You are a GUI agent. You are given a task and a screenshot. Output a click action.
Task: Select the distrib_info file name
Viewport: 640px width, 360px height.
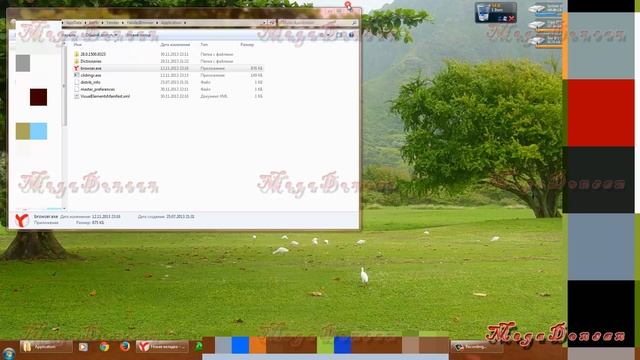90,82
